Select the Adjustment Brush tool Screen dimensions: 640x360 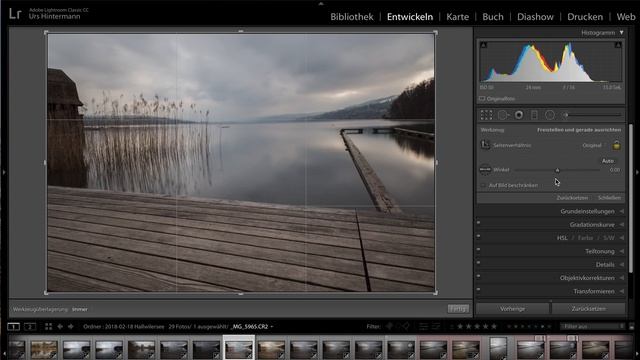566,115
